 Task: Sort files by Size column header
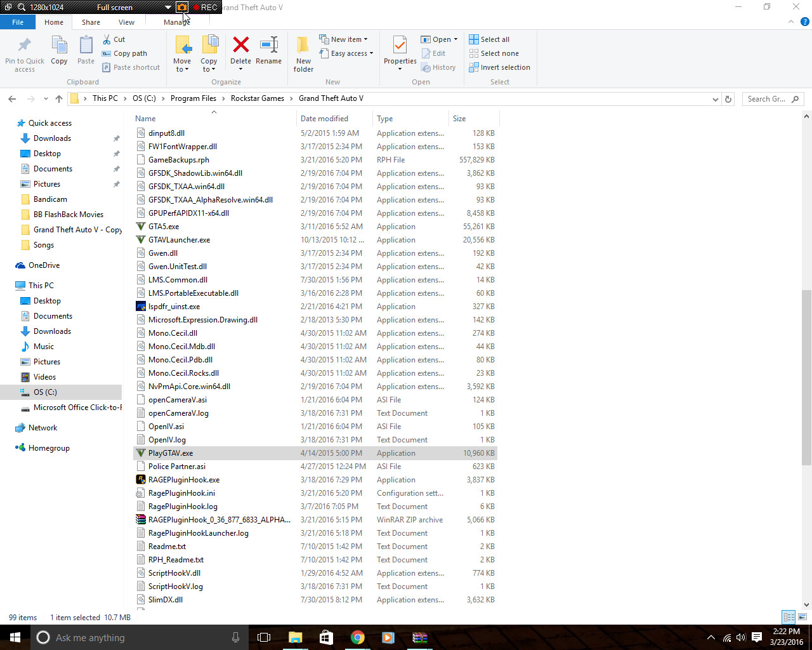pos(474,119)
